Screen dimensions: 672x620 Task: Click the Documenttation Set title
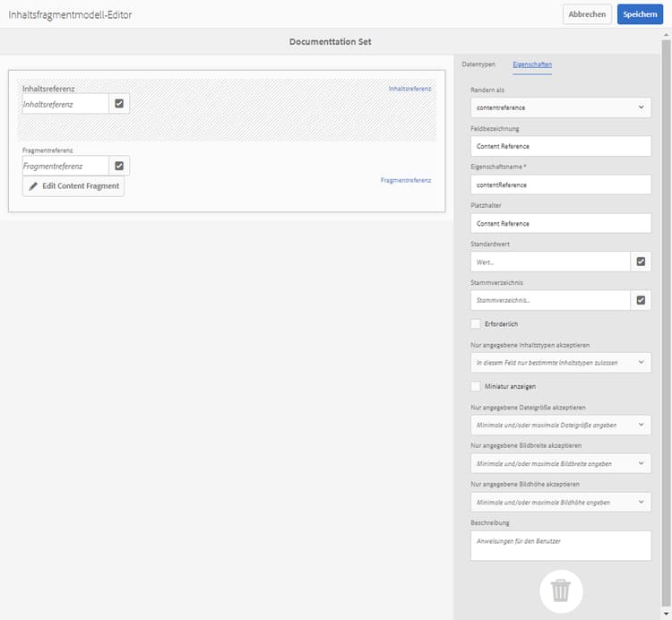tap(330, 41)
